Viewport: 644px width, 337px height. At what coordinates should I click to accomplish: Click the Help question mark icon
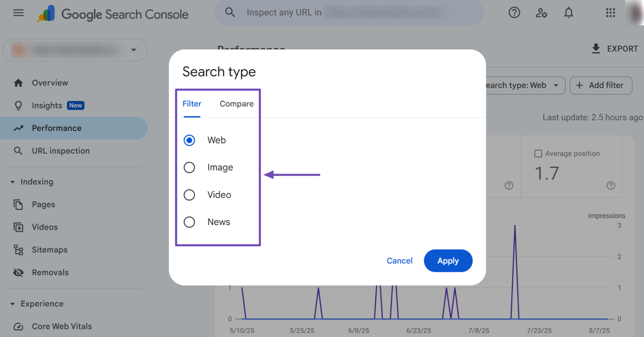pos(514,13)
